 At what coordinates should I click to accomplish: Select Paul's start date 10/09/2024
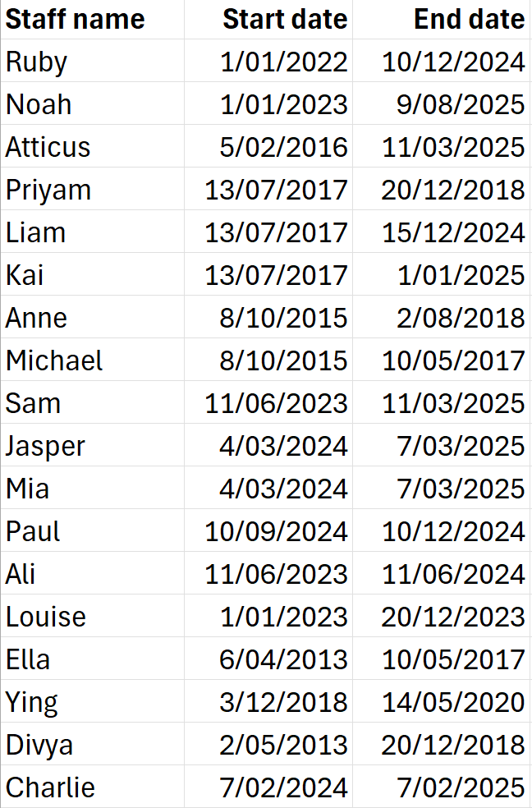pyautogui.click(x=276, y=531)
